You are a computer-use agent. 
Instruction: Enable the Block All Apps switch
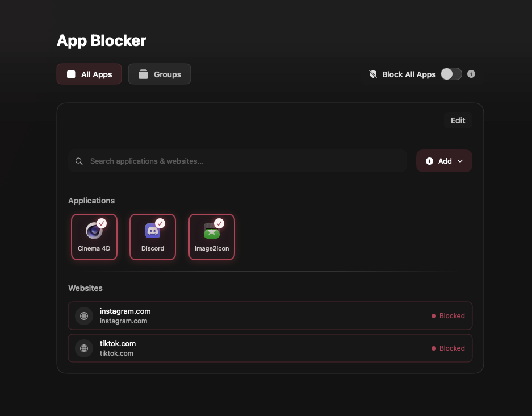(451, 74)
